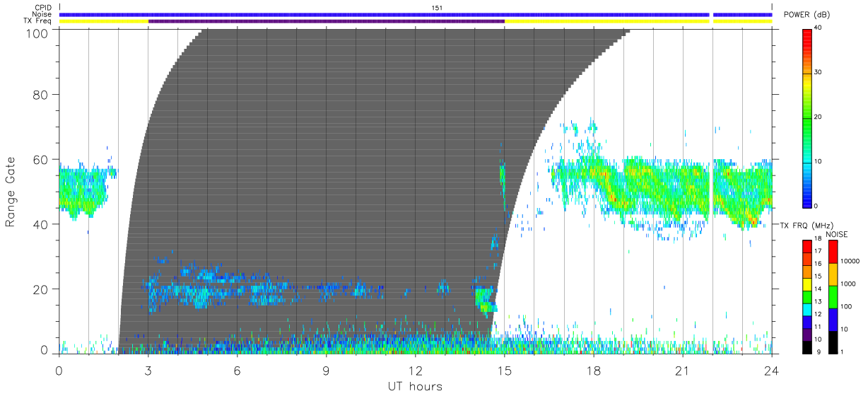Viewport: 868px width, 401px height.
Task: Click x-axis tick label '18'
Action: 594,370
